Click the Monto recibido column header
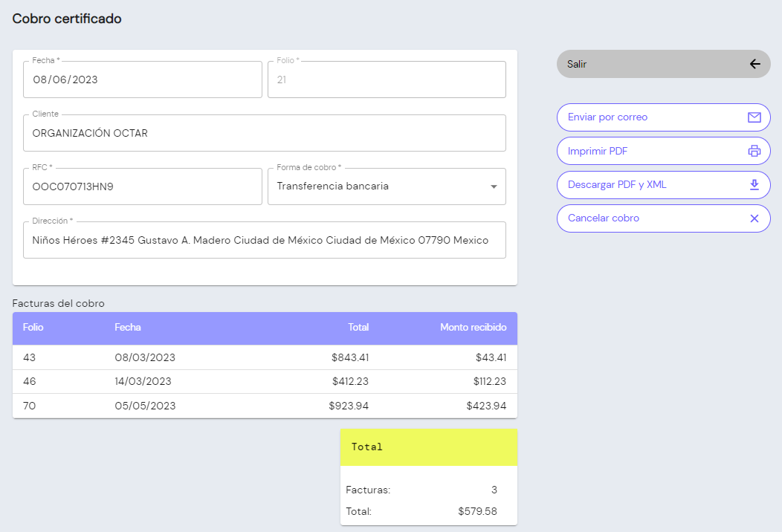This screenshot has height=532, width=782. pyautogui.click(x=473, y=328)
